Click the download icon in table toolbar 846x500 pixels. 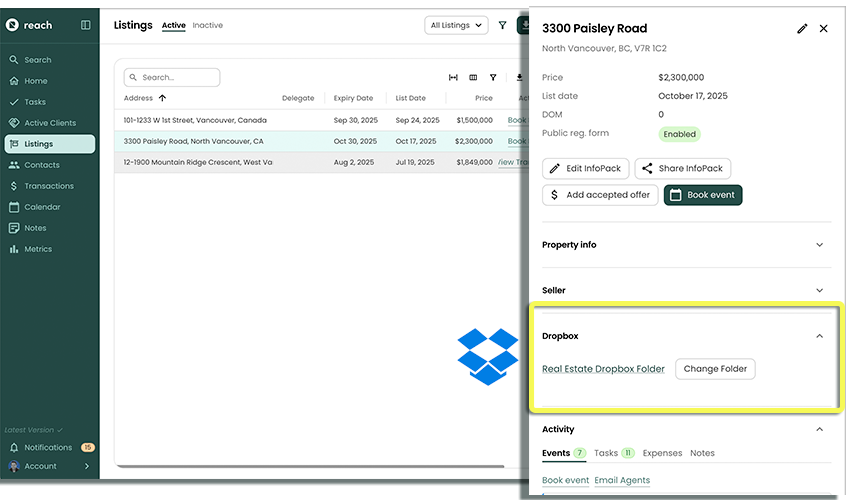click(x=519, y=77)
